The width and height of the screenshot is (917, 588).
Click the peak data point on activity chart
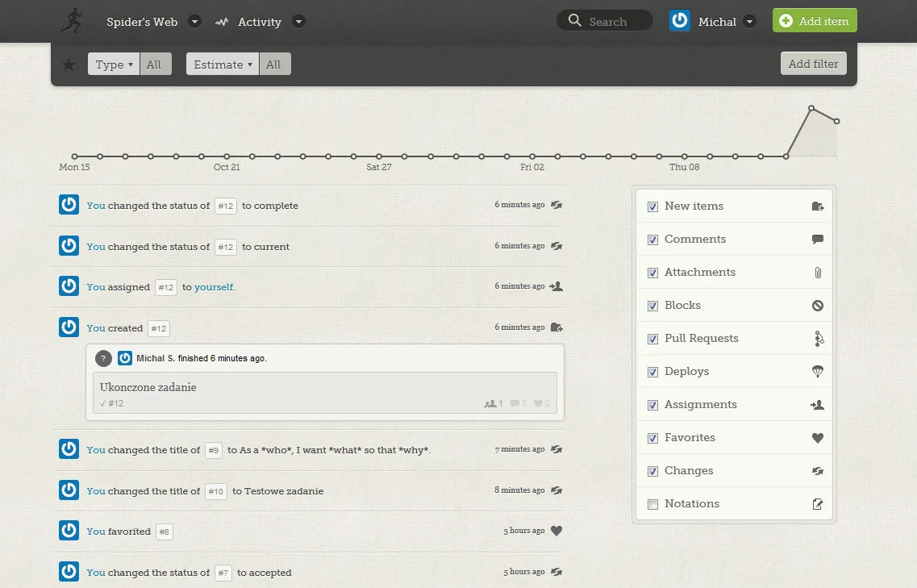(x=811, y=108)
